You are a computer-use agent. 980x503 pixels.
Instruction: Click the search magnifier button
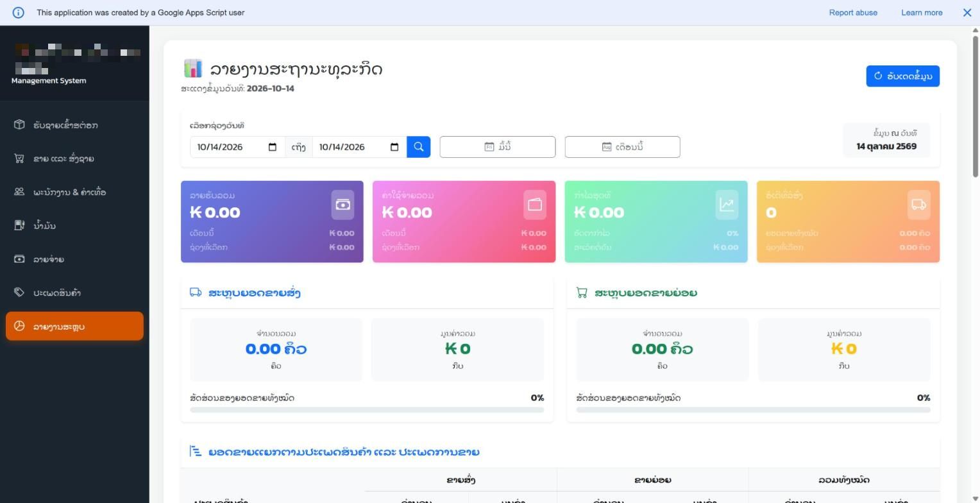pyautogui.click(x=418, y=147)
